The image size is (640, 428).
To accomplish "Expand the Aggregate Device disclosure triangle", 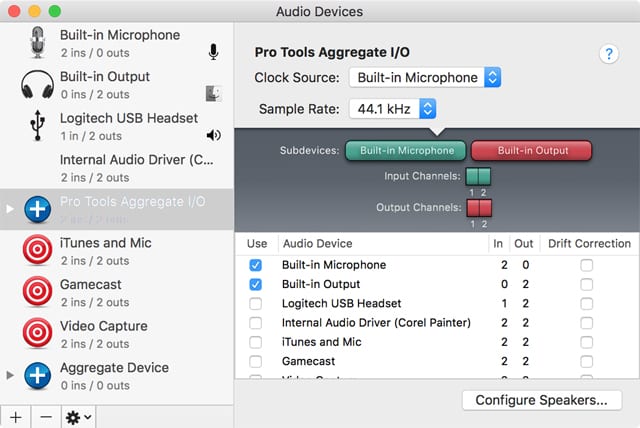I will 11,375.
